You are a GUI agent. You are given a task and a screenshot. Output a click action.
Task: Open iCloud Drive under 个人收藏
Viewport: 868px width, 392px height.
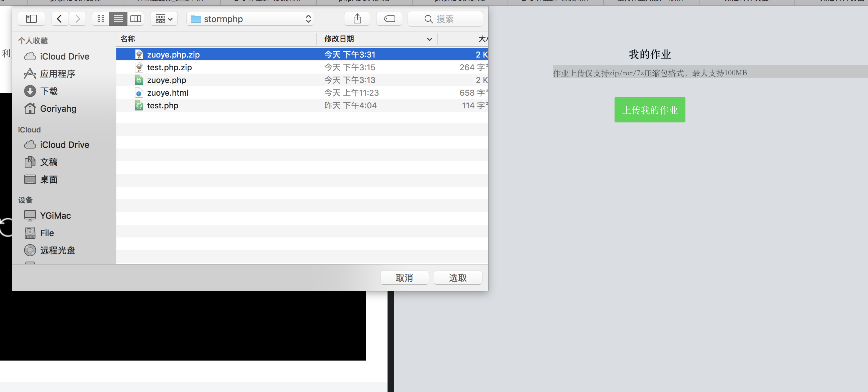pyautogui.click(x=64, y=56)
